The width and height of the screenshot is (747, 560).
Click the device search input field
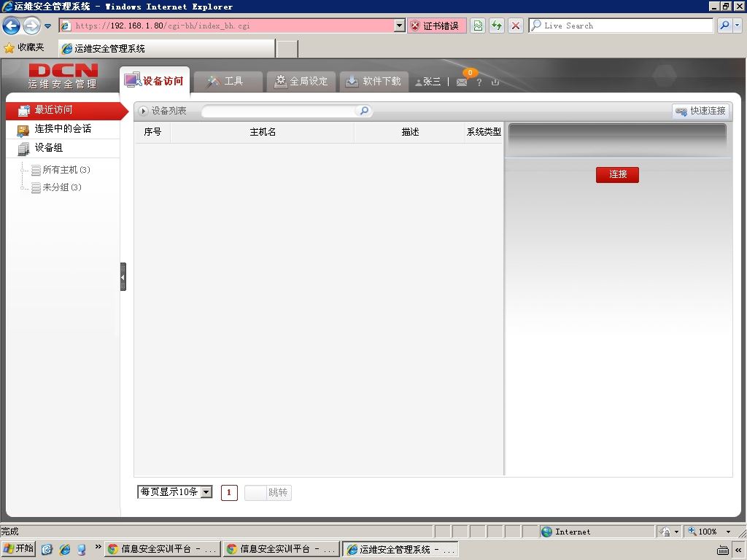[279, 111]
